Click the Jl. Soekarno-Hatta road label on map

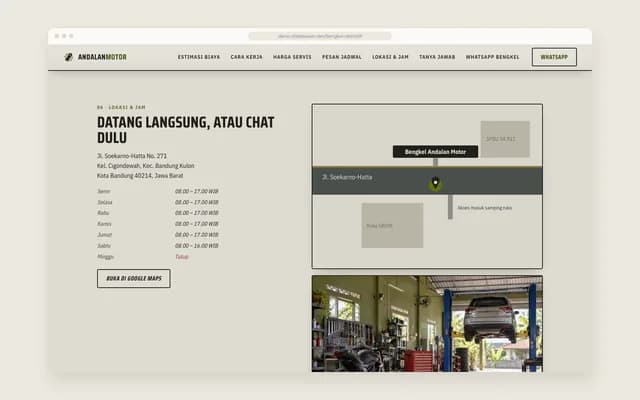(x=347, y=177)
